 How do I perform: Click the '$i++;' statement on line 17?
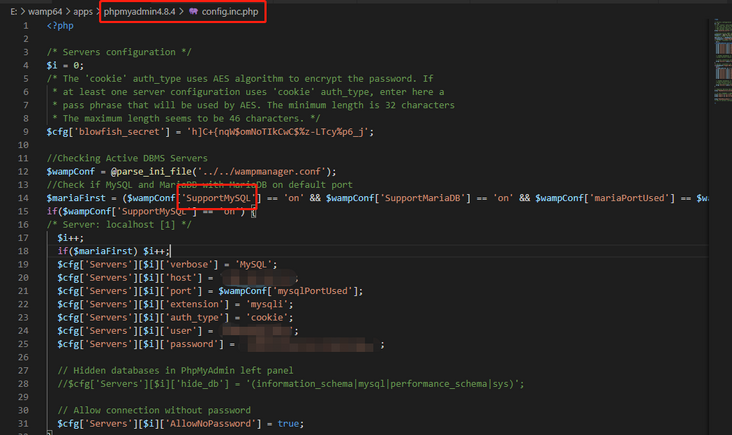pos(70,238)
